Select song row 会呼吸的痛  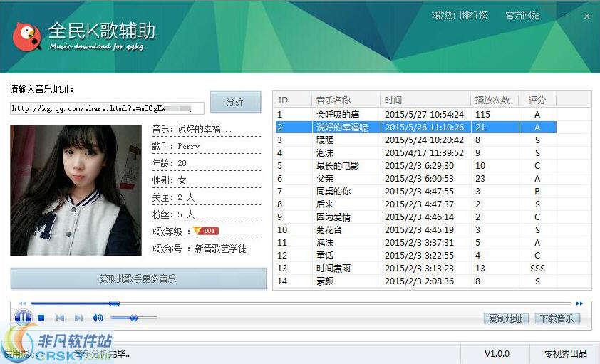click(x=416, y=114)
